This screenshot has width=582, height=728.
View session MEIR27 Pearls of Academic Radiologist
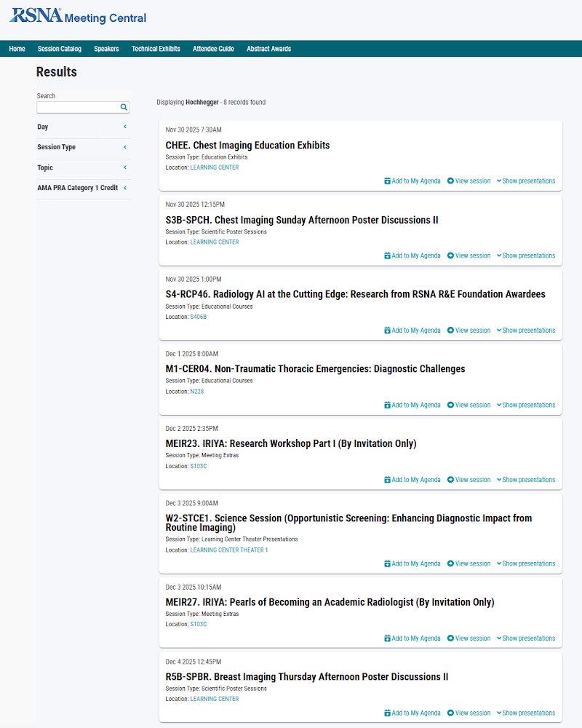[469, 638]
